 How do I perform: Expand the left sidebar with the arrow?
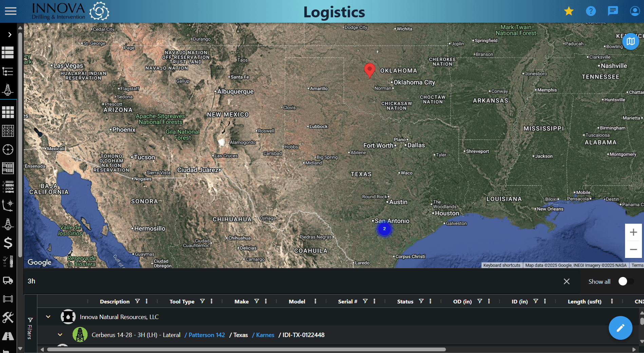coord(10,35)
